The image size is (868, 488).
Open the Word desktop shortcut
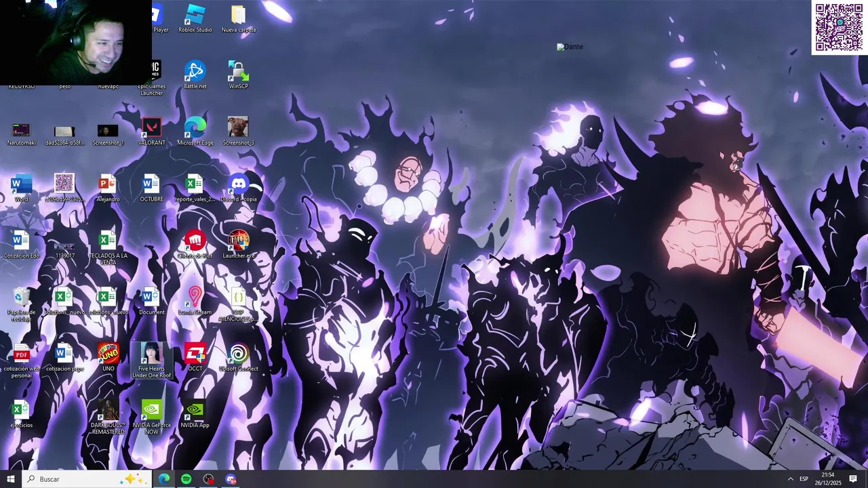click(21, 188)
